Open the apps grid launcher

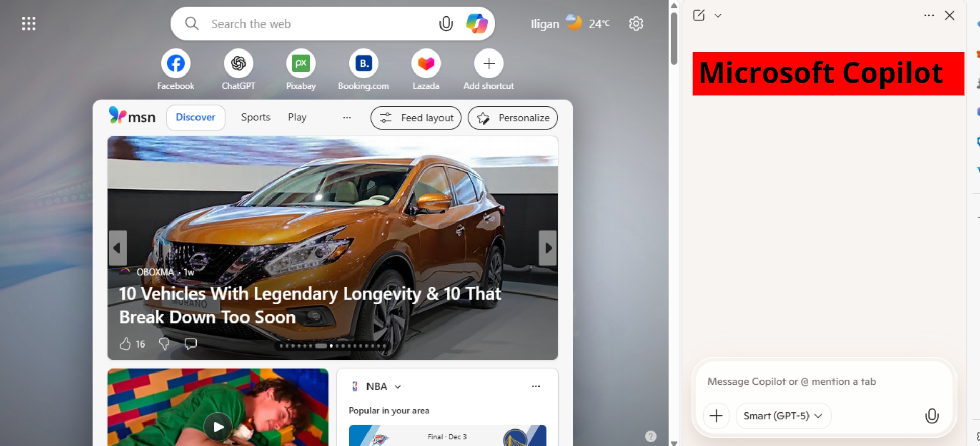click(29, 23)
